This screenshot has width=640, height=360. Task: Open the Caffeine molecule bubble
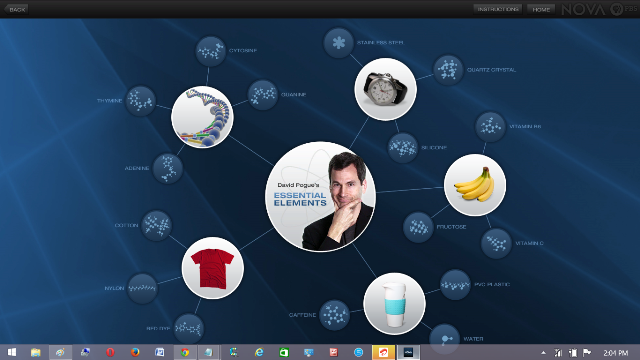click(335, 315)
